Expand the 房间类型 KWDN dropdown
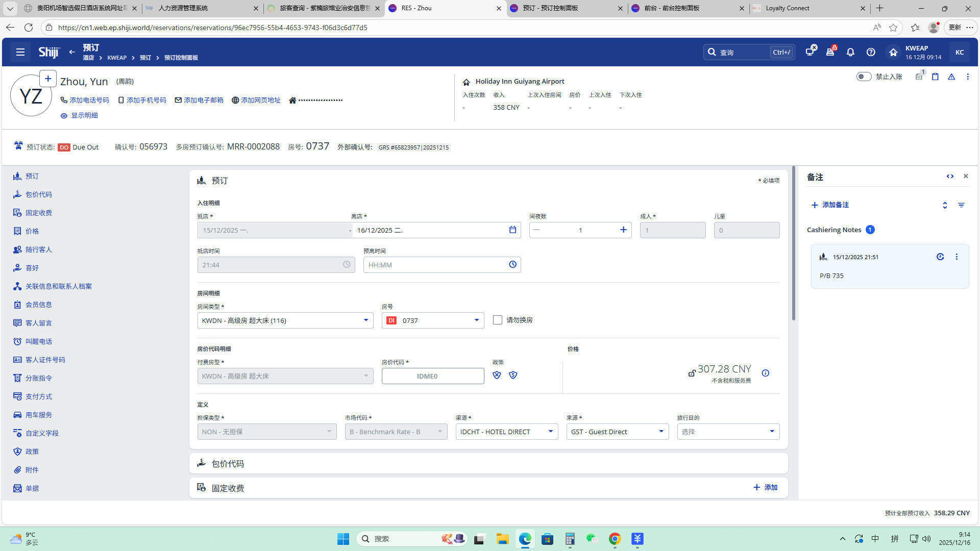Image resolution: width=980 pixels, height=551 pixels. pyautogui.click(x=365, y=320)
